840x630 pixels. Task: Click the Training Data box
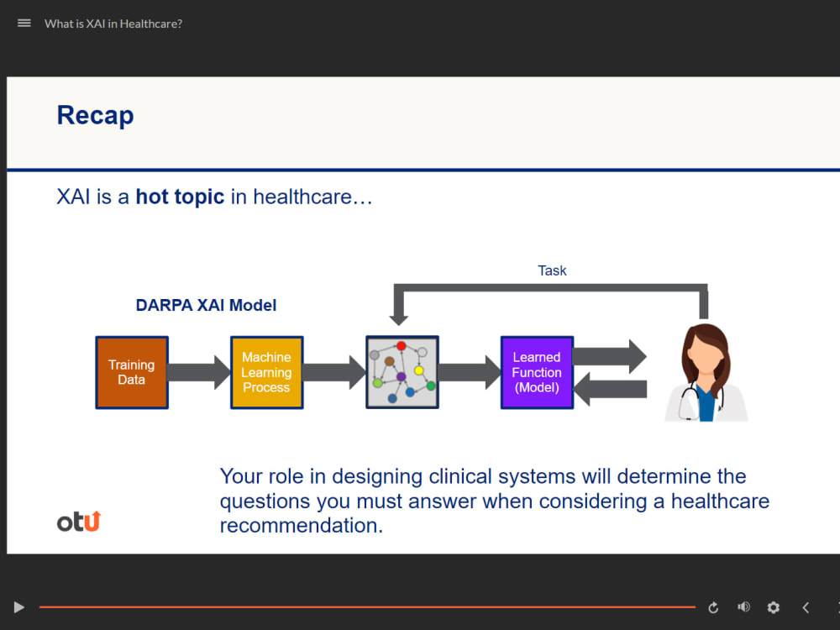click(132, 373)
